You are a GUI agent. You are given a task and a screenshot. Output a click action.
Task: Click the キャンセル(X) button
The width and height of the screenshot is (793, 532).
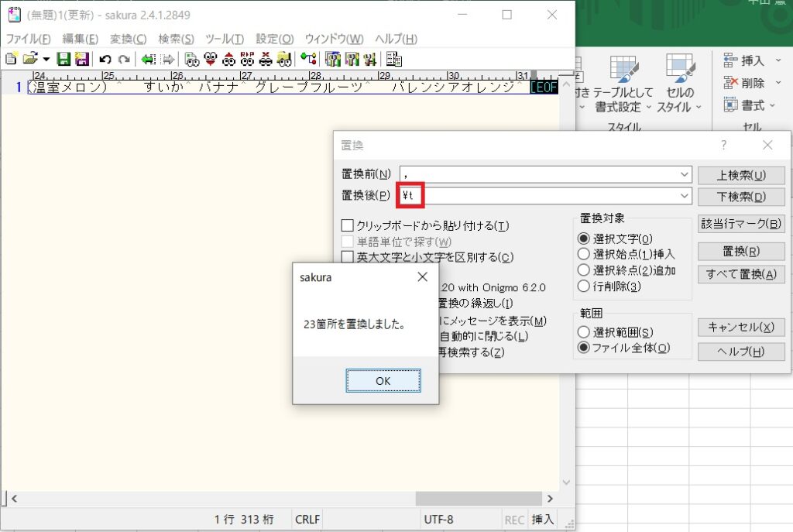click(741, 327)
